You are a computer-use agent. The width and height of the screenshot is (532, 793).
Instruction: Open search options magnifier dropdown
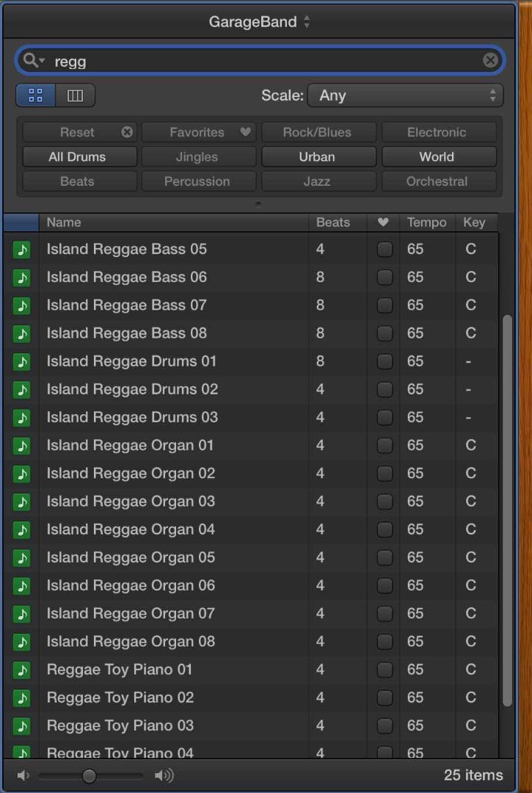(x=34, y=61)
